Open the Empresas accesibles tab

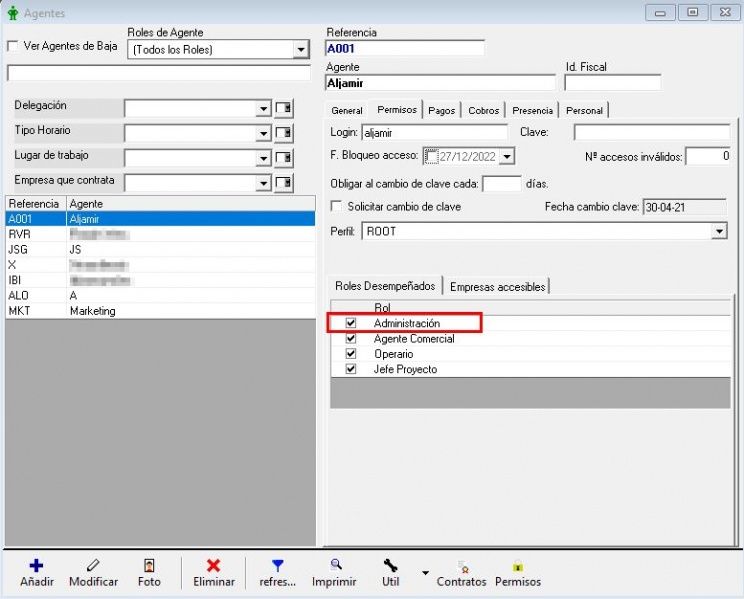pyautogui.click(x=497, y=286)
